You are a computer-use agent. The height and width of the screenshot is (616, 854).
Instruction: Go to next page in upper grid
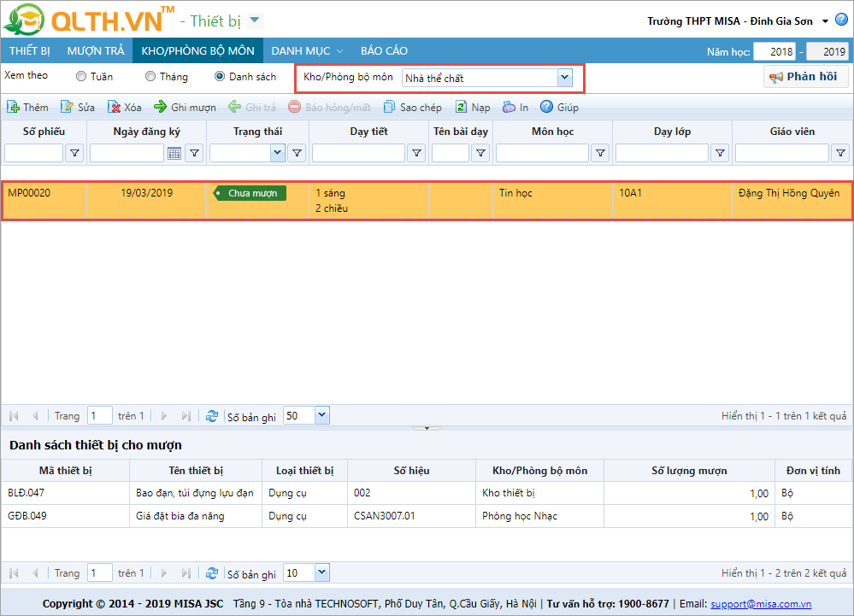pos(164,416)
